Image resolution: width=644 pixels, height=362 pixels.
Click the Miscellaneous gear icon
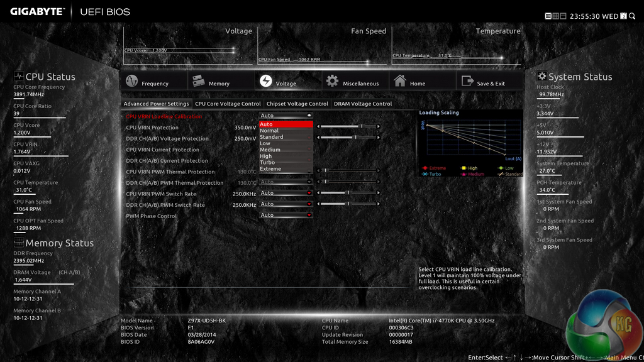[332, 82]
